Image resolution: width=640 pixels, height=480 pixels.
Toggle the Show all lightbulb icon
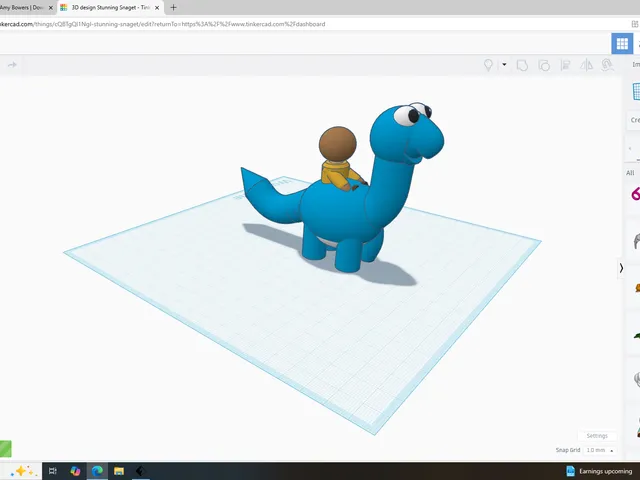click(x=488, y=65)
